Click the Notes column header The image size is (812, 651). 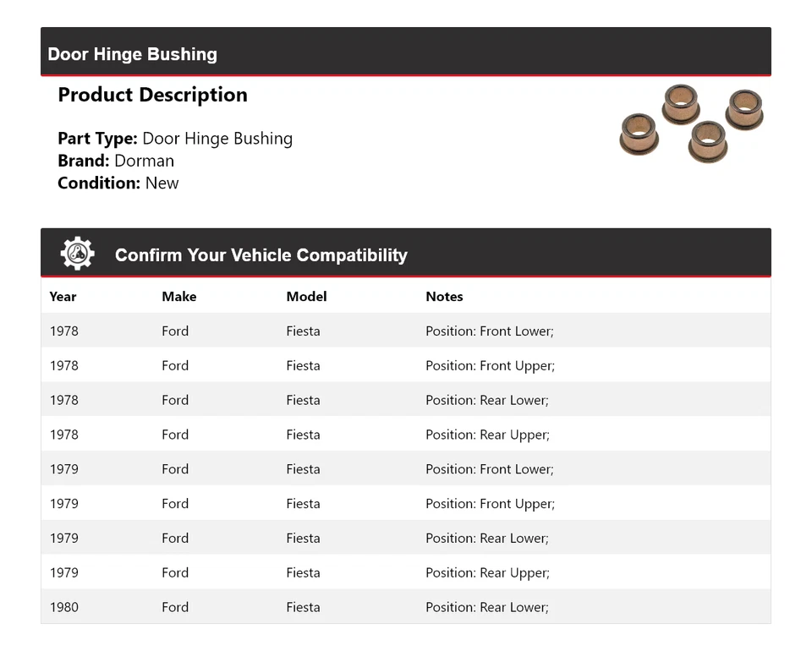point(444,297)
